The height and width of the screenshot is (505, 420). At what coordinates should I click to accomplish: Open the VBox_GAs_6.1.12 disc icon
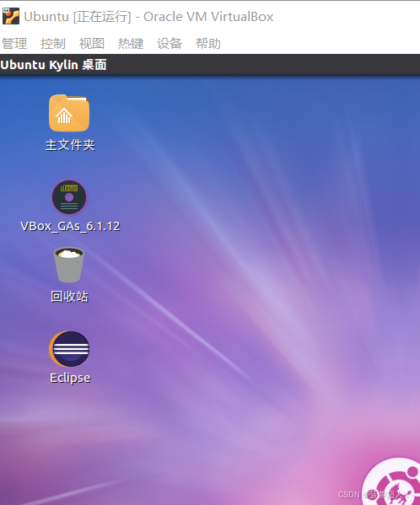click(x=69, y=197)
